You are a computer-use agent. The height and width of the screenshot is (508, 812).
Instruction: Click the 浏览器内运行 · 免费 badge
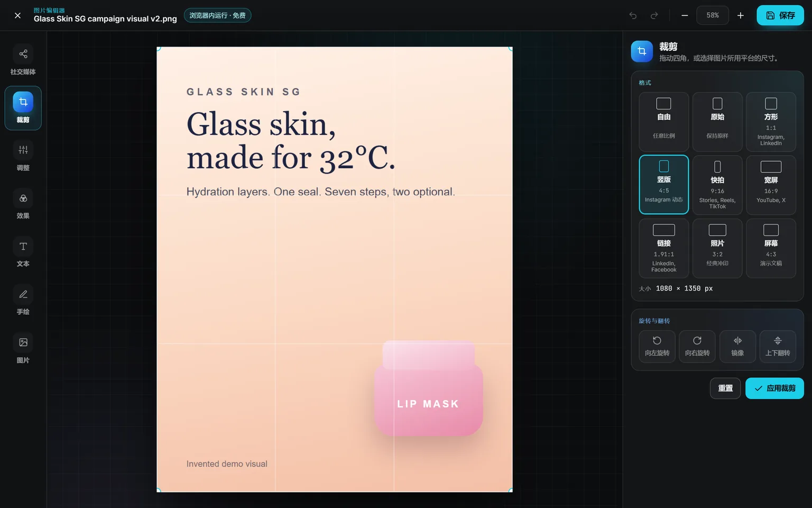click(217, 15)
